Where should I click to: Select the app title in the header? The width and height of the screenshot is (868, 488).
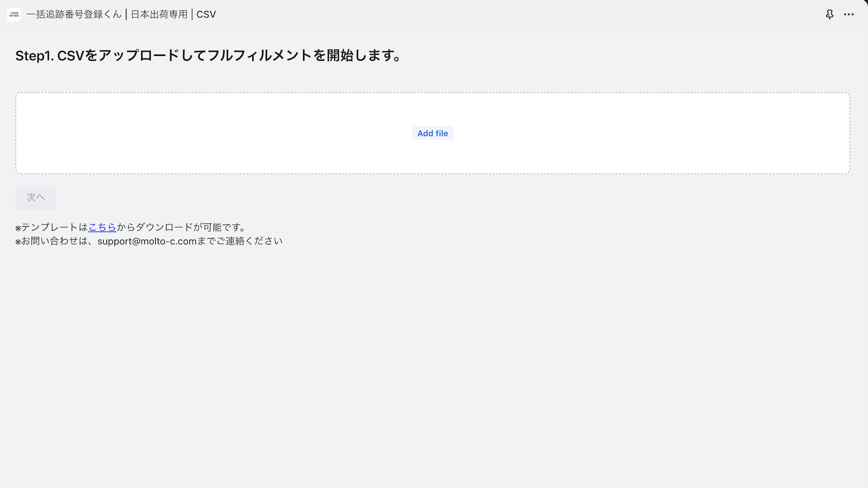click(x=73, y=14)
